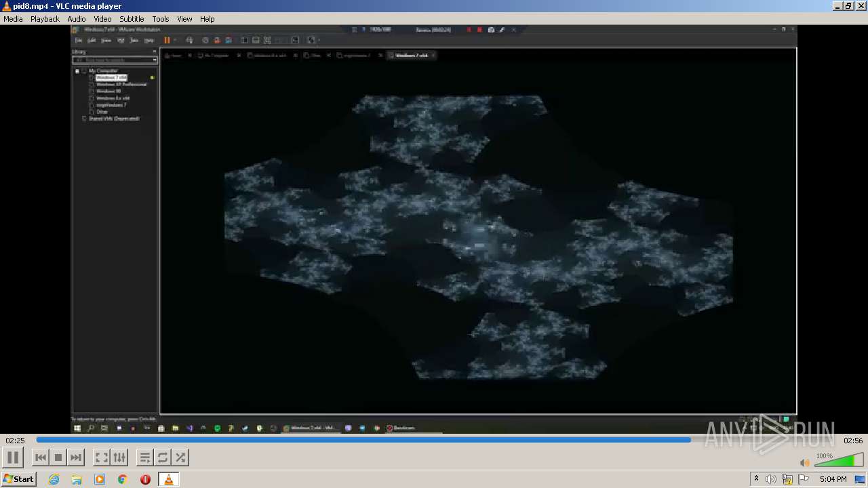Select Windows 8.x x64 tree item in video

click(113, 98)
